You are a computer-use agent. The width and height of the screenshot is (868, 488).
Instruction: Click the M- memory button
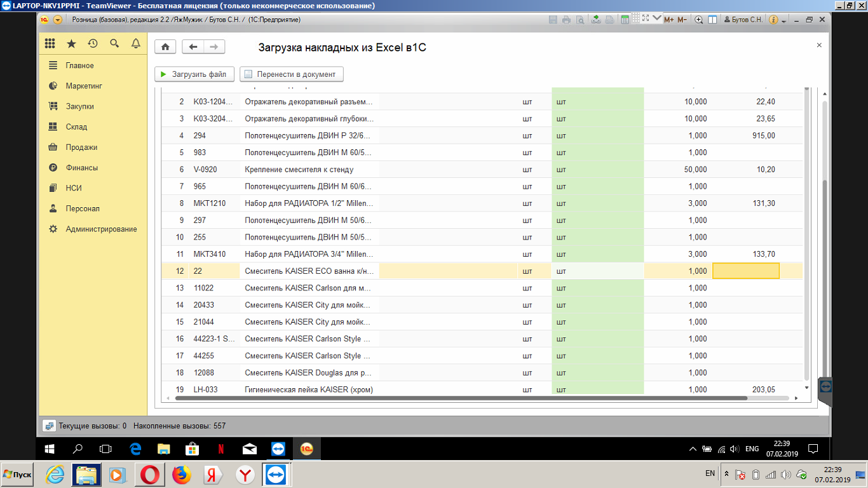pyautogui.click(x=682, y=20)
